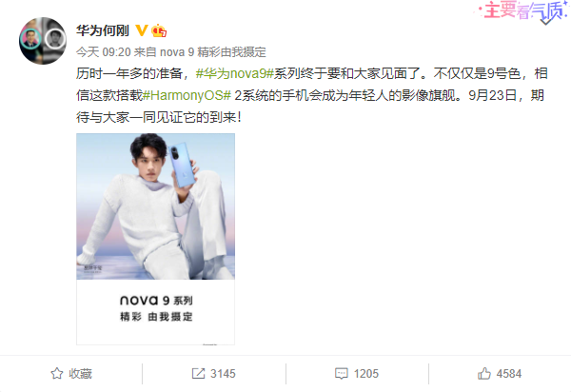Screen dimensions: 571x392
Task: Click the nova 9 系列 caption on poster
Action: click(x=156, y=301)
